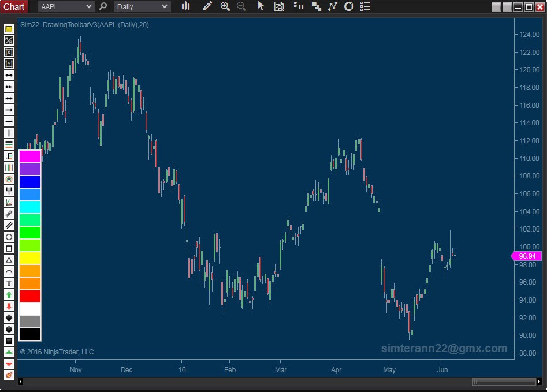Pick the red color swatch
547x392 pixels.
[30, 296]
